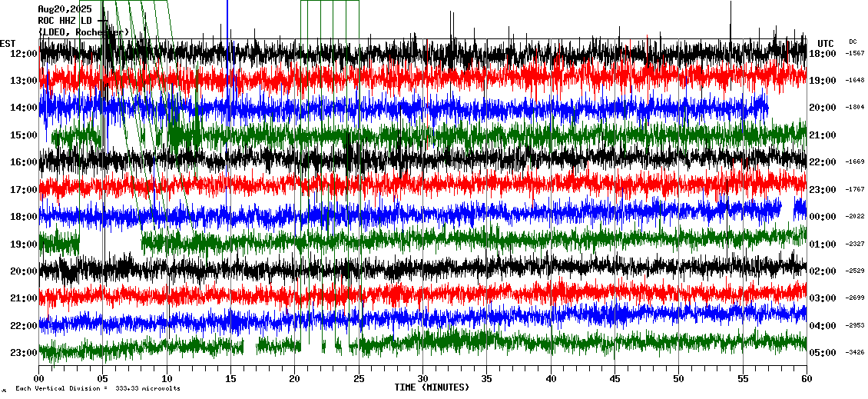868x399 pixels.
Task: Click the 20:00 EST row label
Action: point(25,271)
